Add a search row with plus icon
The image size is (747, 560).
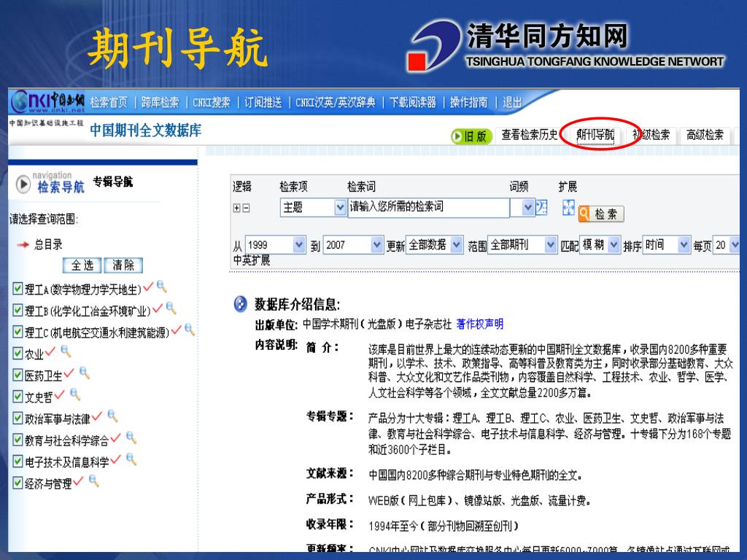coord(237,208)
